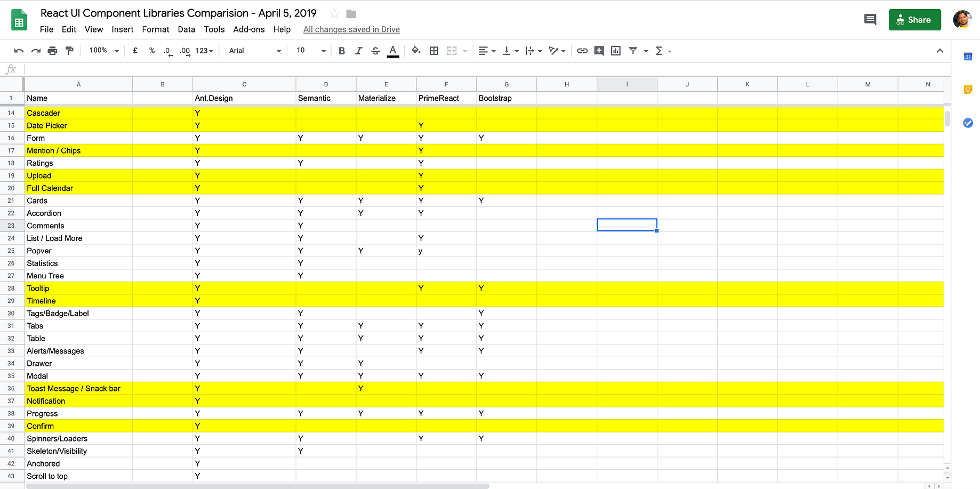
Task: Select column C header
Action: 244,84
